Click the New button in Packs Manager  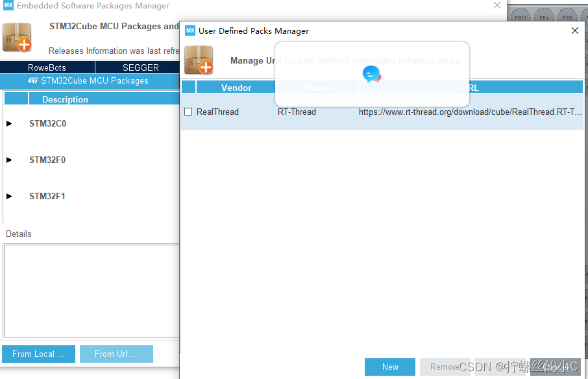[390, 367]
